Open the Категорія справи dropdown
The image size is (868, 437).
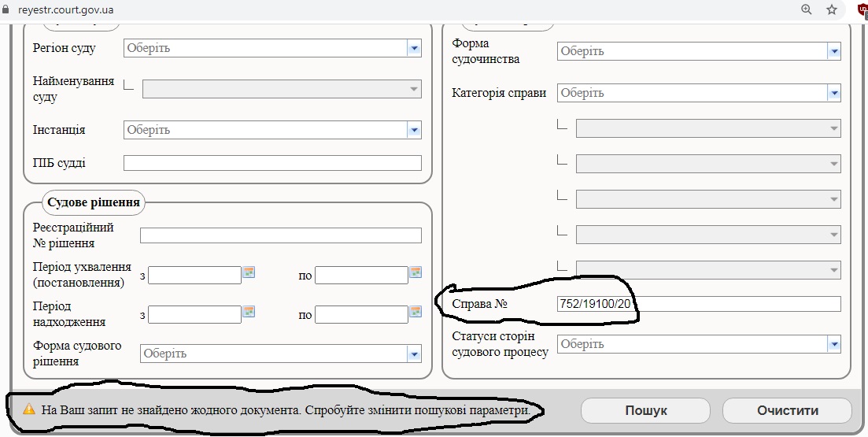tap(833, 93)
